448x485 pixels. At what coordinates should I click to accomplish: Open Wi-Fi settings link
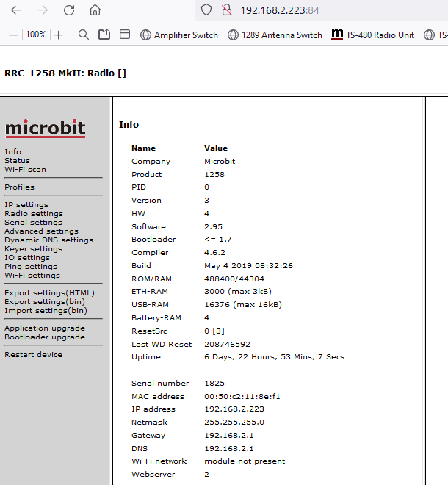32,276
